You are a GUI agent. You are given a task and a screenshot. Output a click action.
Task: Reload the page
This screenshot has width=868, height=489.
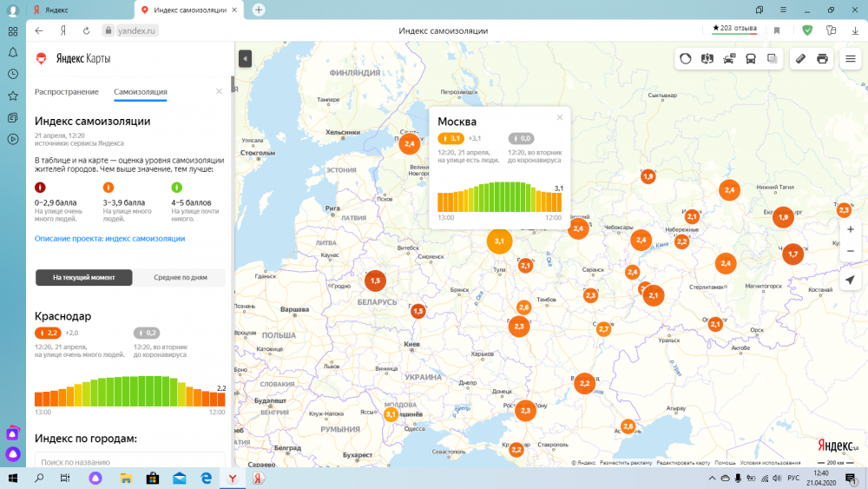86,31
